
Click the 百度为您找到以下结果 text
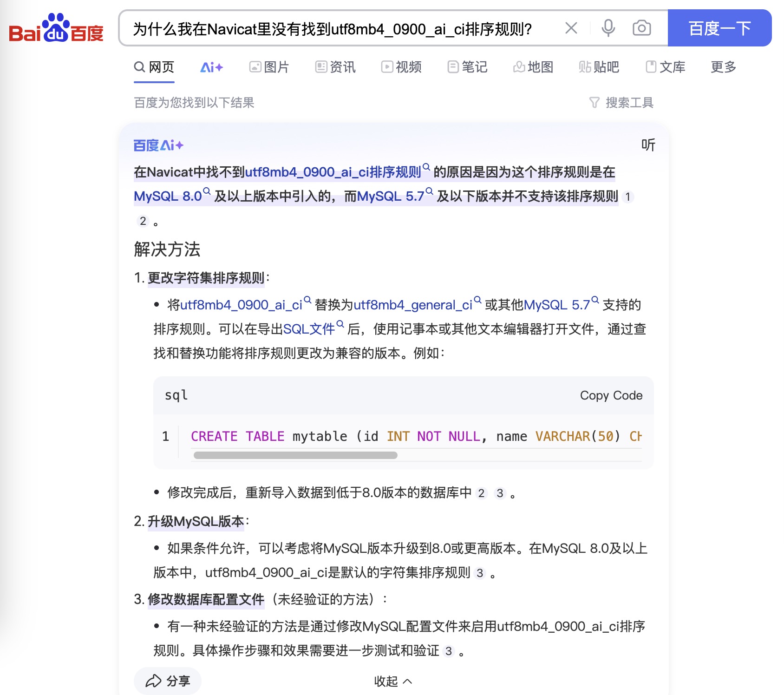point(194,103)
